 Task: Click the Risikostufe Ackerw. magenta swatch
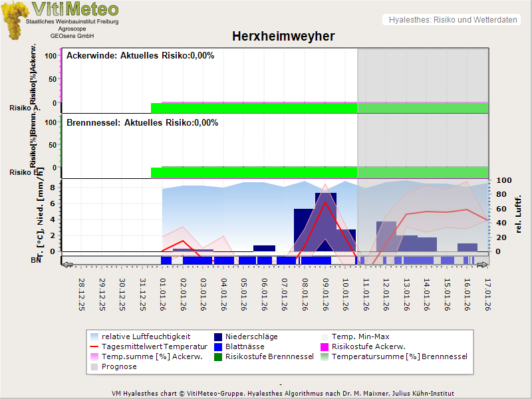[x=325, y=346]
